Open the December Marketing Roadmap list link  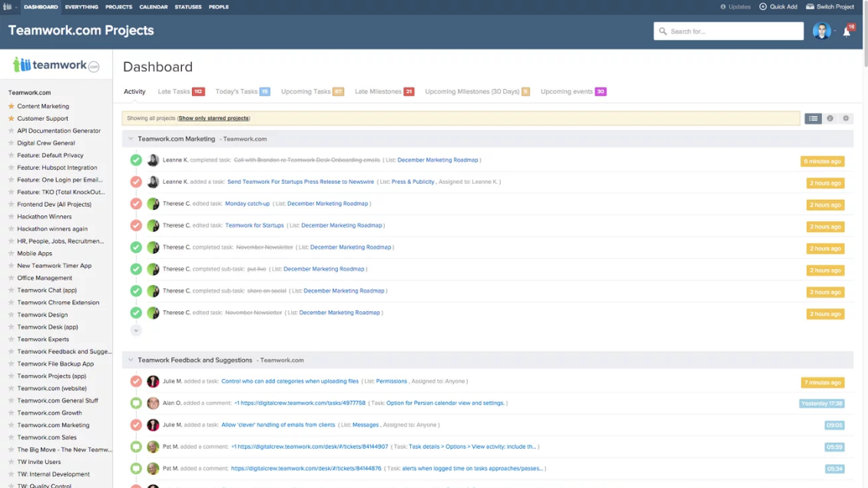(439, 159)
